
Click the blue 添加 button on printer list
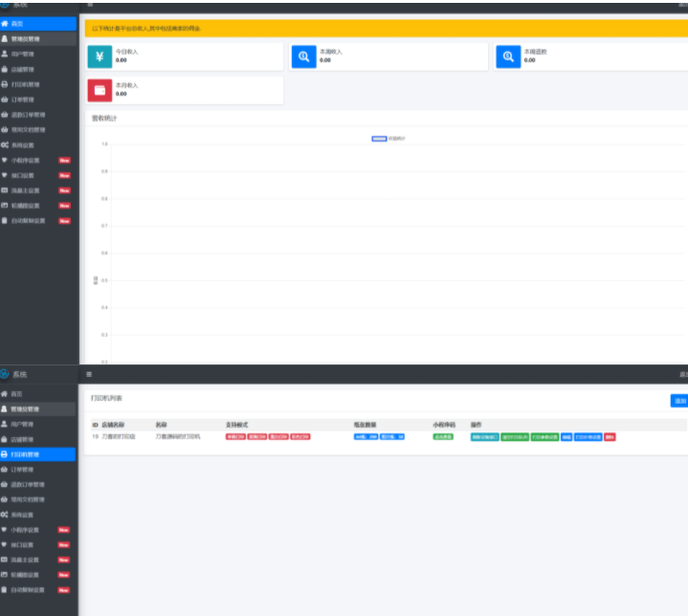click(679, 401)
